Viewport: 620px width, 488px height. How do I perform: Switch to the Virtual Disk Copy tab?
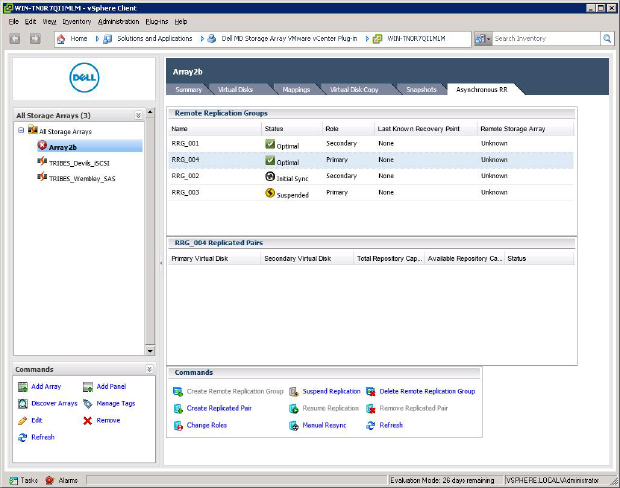(x=355, y=90)
